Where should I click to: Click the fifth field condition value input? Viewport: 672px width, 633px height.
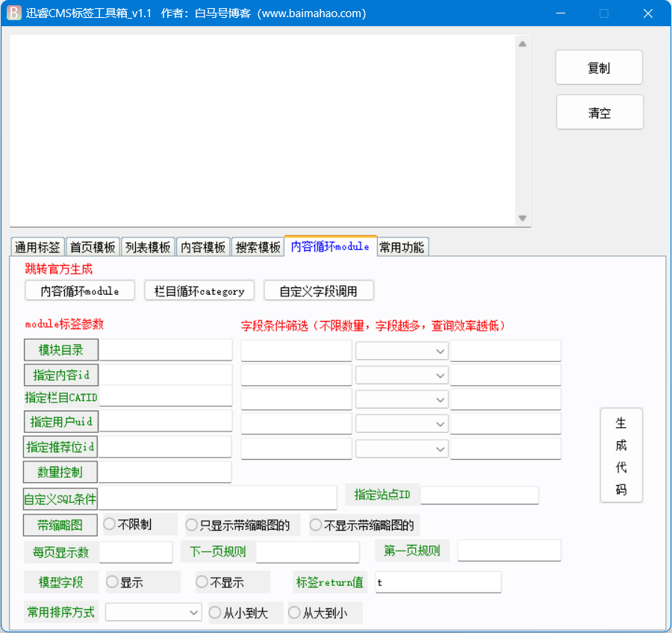(505, 449)
